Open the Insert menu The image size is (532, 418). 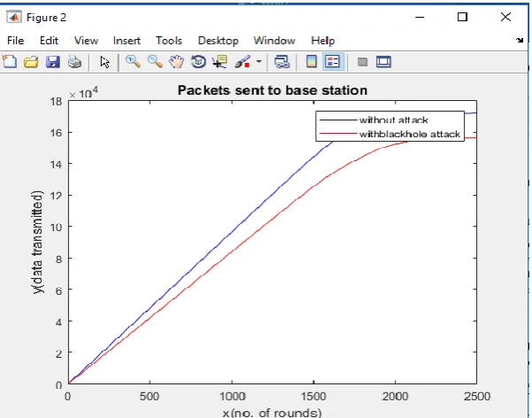[x=127, y=41]
